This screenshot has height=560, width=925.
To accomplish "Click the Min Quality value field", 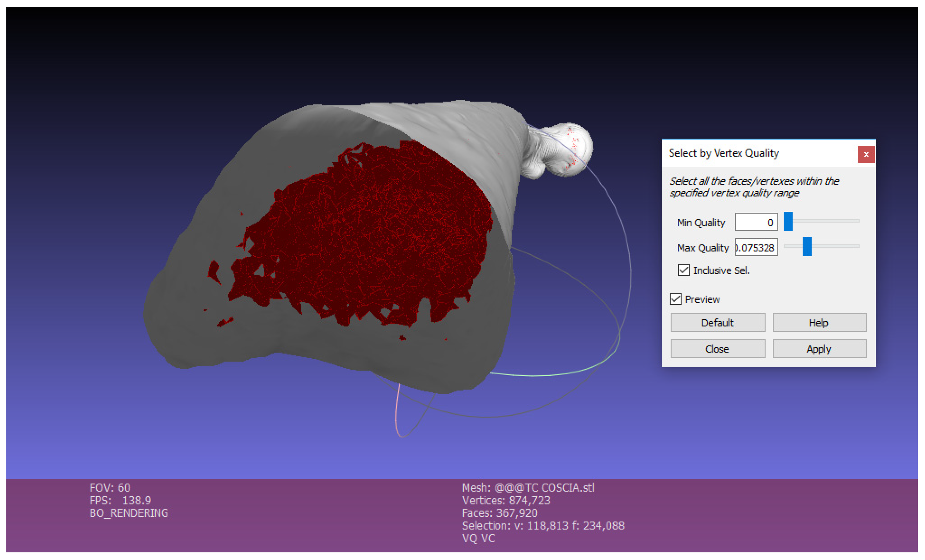I will (756, 222).
